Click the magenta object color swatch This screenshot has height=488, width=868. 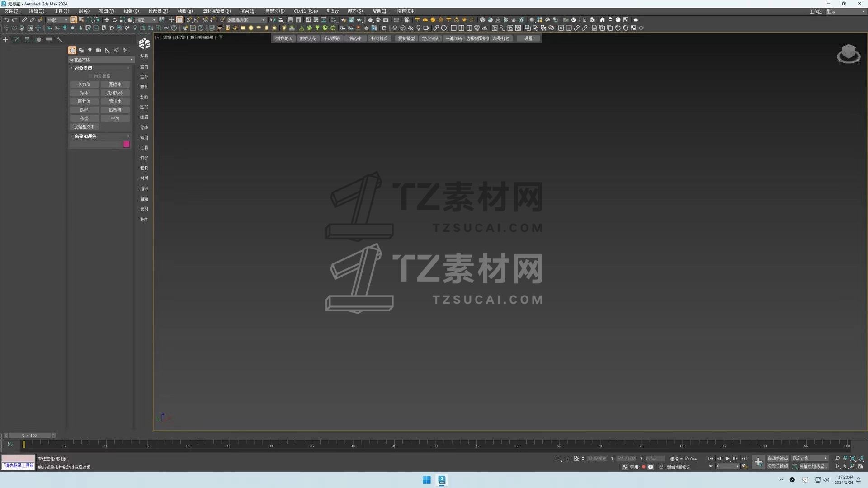(x=127, y=144)
